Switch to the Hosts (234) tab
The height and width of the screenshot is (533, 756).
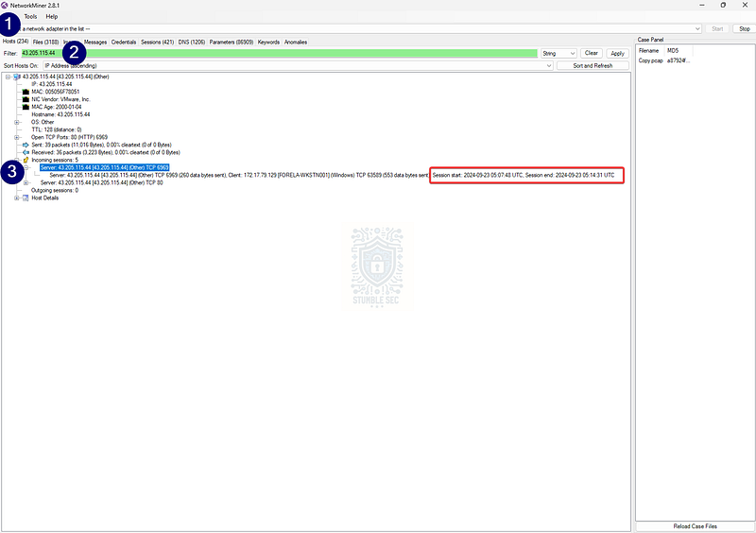[15, 42]
